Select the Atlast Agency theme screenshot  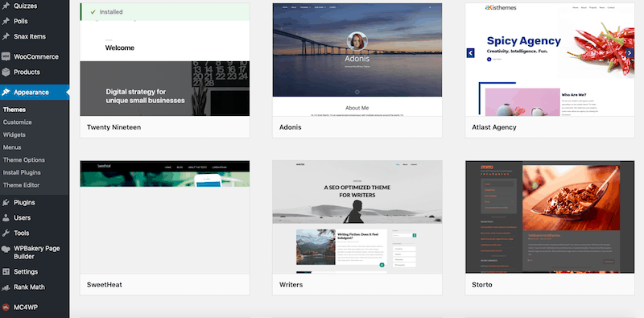[x=550, y=60]
